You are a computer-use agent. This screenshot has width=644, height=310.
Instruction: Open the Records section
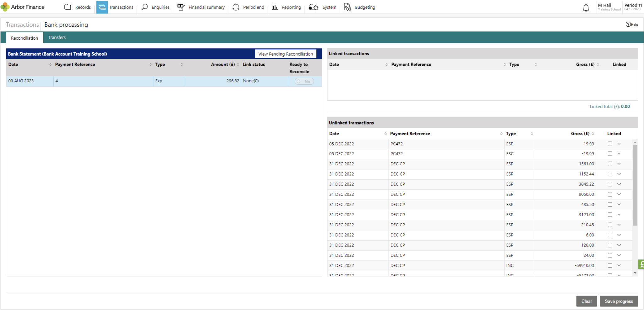click(x=68, y=7)
